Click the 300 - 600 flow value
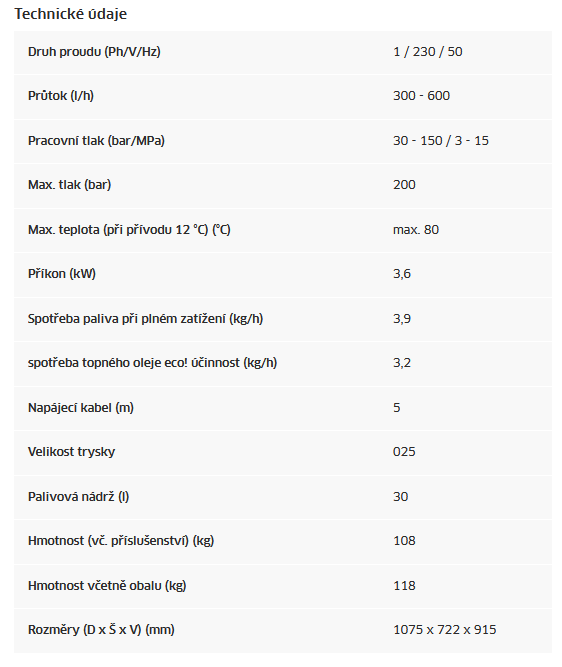 click(421, 96)
